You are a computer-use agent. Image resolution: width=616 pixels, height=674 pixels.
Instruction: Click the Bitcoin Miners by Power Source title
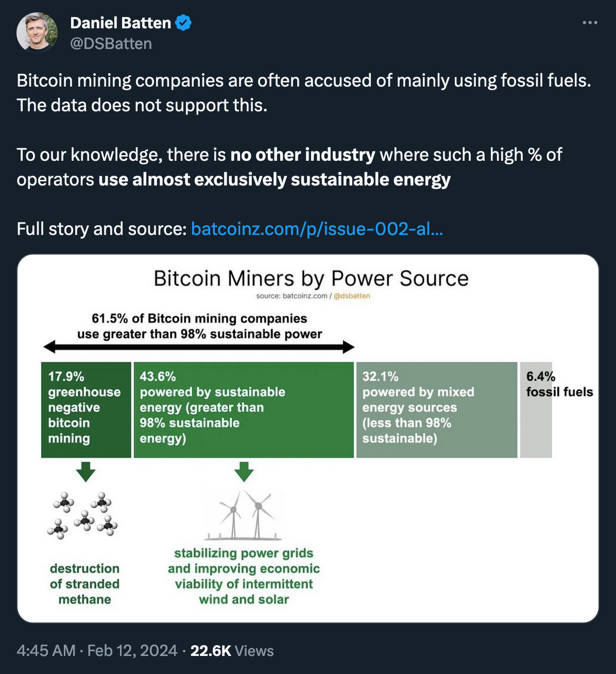tap(311, 279)
